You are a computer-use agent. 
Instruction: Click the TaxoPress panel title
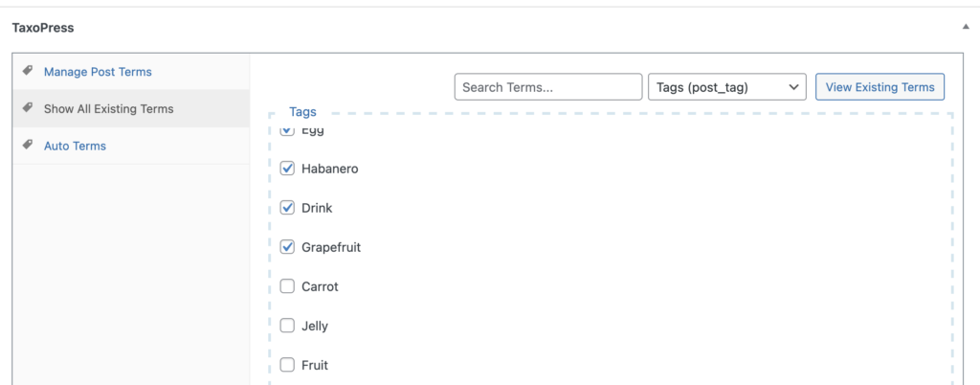coord(43,28)
